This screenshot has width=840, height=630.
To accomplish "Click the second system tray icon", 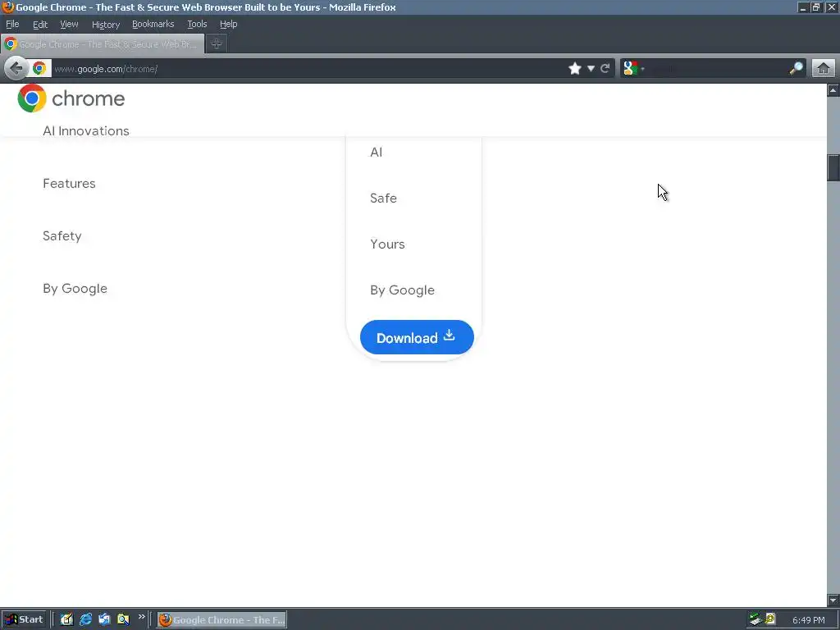I will pyautogui.click(x=770, y=619).
